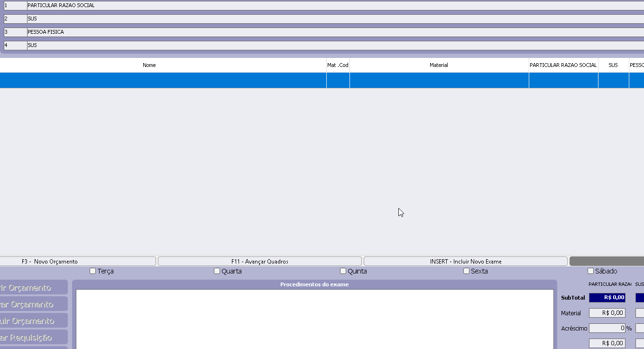
Task: Sort by the Nome column header
Action: pyautogui.click(x=149, y=65)
